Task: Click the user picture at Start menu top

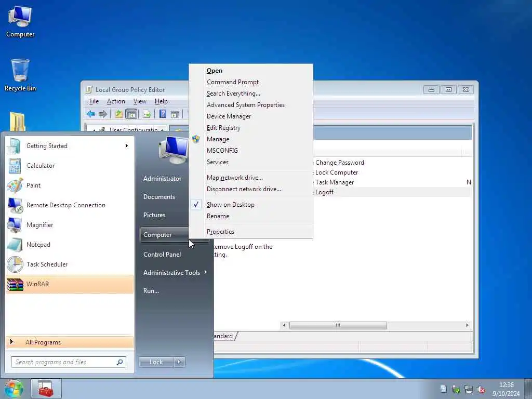Action: pos(173,150)
